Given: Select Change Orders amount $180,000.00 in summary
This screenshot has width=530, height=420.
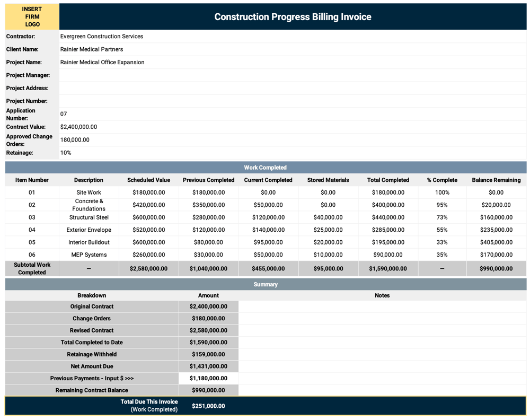Looking at the screenshot, I should [208, 319].
